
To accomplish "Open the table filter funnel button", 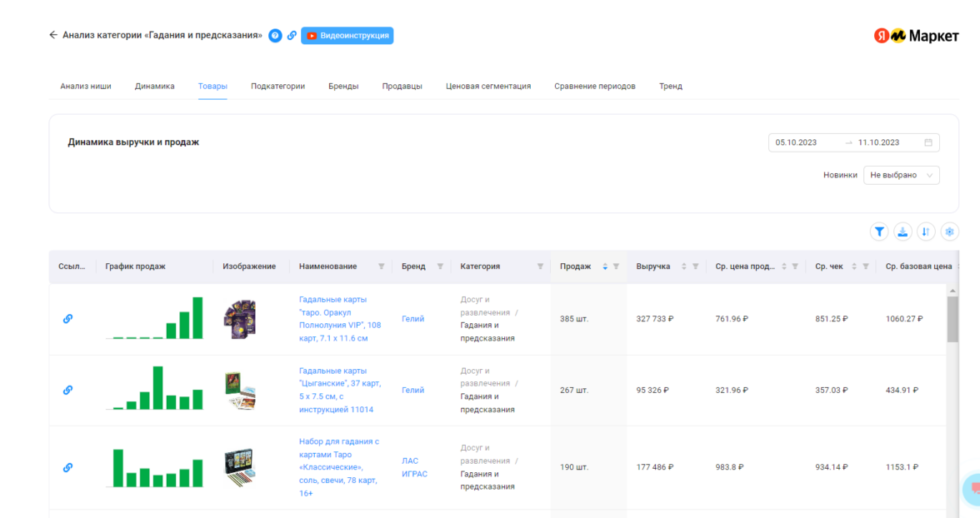I will pos(879,232).
